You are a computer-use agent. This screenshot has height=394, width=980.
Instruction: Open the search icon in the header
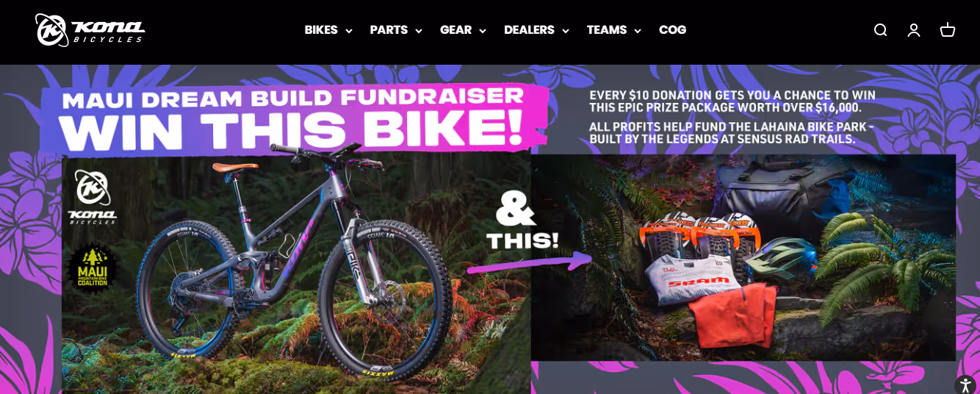pos(880,30)
